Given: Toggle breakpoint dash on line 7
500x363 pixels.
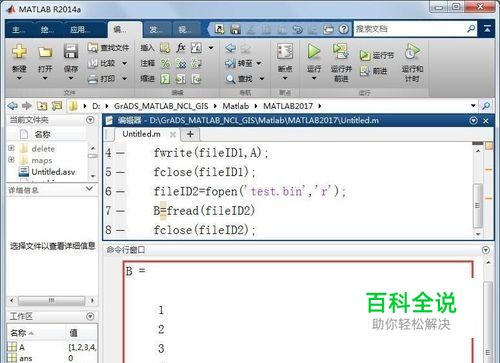Looking at the screenshot, I should click(120, 211).
